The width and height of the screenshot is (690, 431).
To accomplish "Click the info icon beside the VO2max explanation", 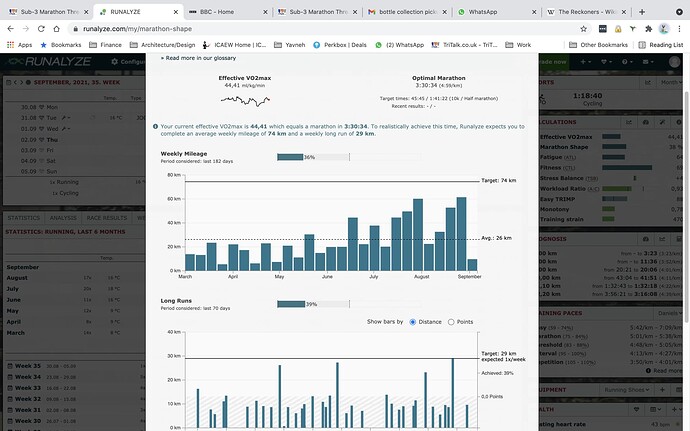I will [155, 126].
